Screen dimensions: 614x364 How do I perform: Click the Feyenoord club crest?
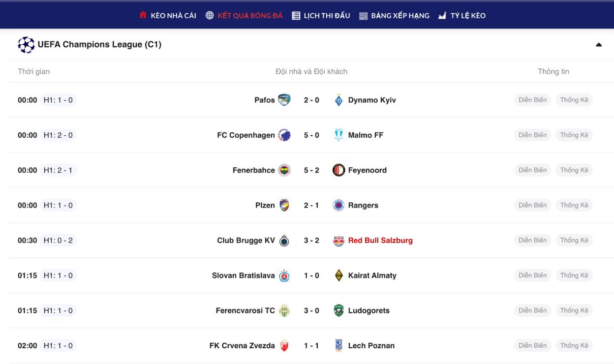pos(338,170)
